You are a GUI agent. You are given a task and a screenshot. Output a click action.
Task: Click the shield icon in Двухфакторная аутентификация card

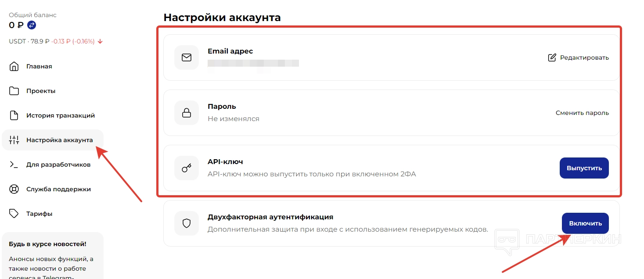[187, 223]
